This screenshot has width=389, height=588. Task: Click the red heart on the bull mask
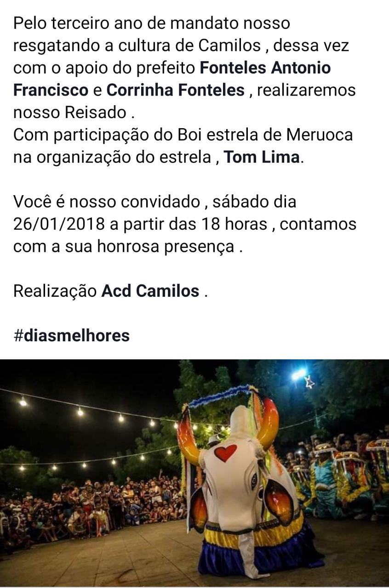click(225, 452)
